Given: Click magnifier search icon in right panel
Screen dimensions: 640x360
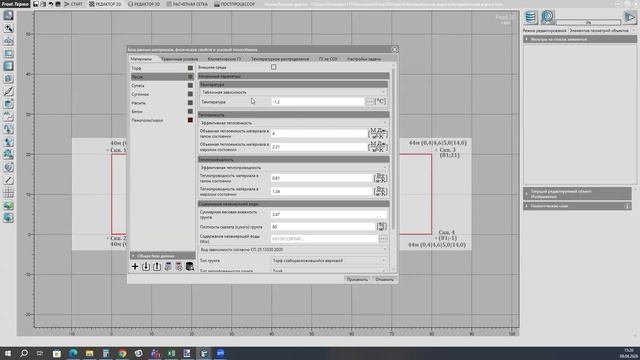Looking at the screenshot, I should click(547, 17).
